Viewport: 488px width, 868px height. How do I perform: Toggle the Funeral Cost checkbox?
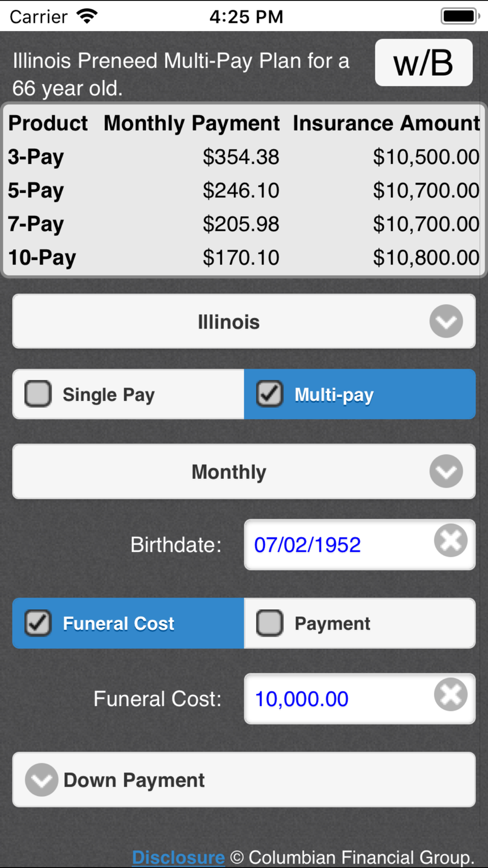pyautogui.click(x=38, y=623)
